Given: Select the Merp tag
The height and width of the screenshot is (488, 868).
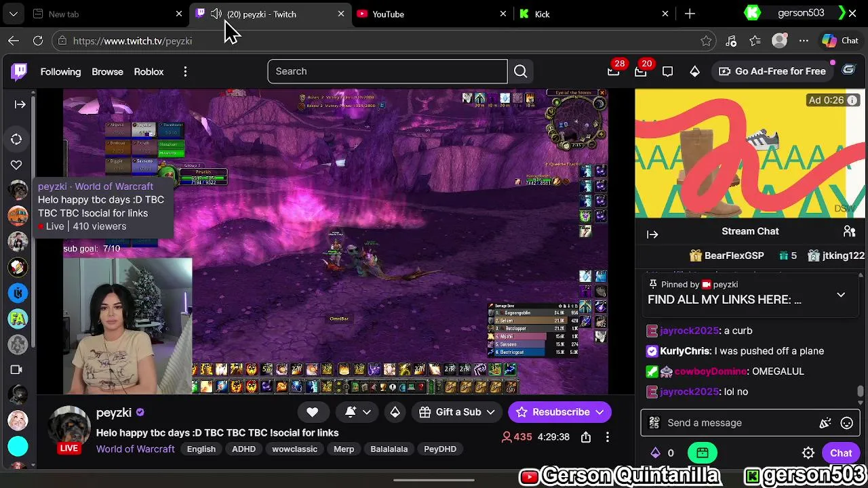Looking at the screenshot, I should [344, 449].
